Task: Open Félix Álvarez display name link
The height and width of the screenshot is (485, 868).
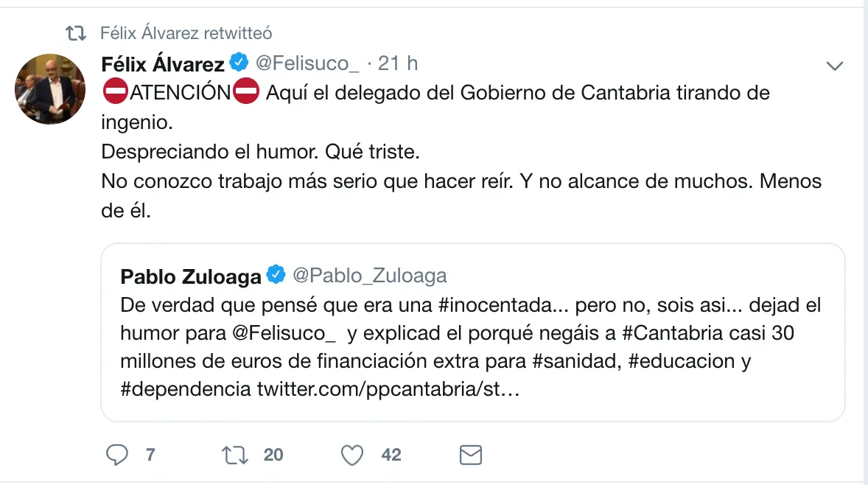Action: (163, 64)
